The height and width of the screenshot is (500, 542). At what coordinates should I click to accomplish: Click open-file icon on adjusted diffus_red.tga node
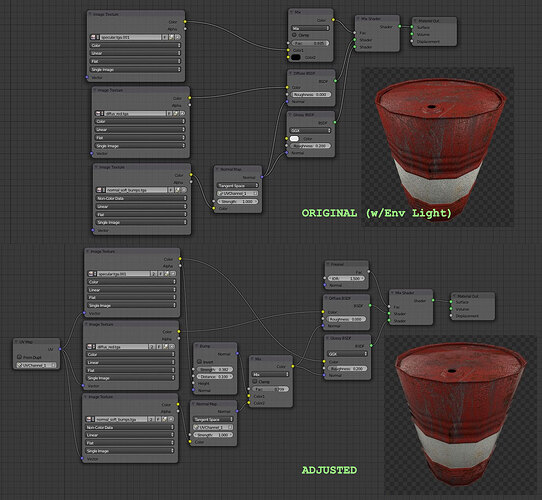165,346
